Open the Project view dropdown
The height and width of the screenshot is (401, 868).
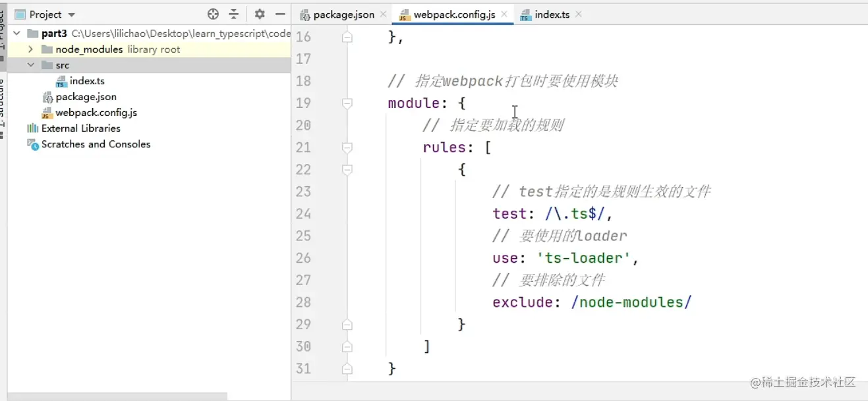click(71, 14)
